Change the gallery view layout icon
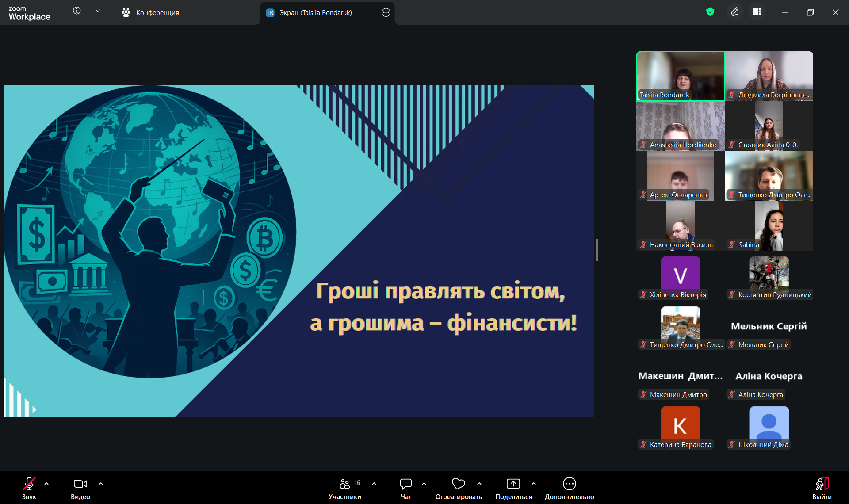 757,12
